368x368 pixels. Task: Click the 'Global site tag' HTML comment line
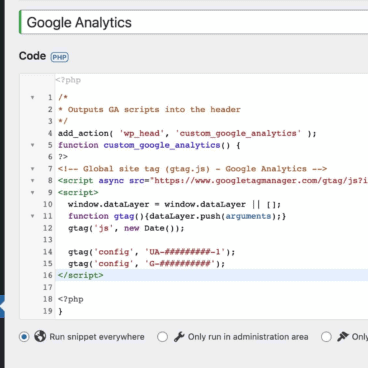tap(192, 169)
